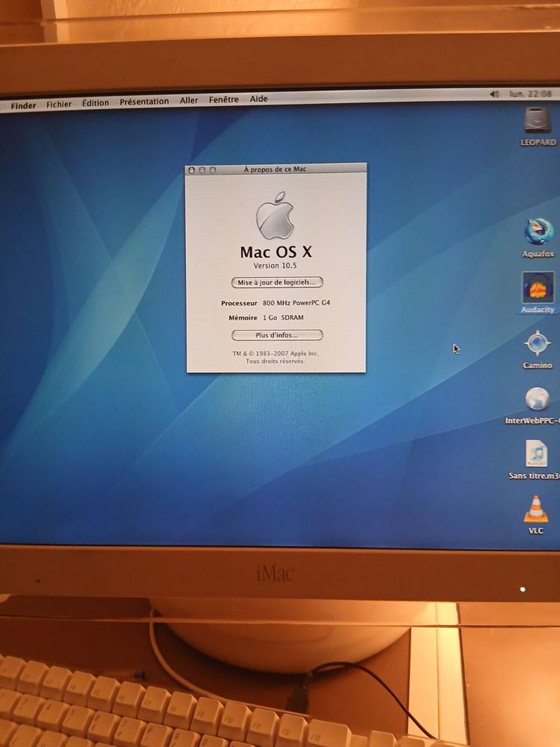Click the menu bar clock showing lun. 22:08

click(530, 94)
